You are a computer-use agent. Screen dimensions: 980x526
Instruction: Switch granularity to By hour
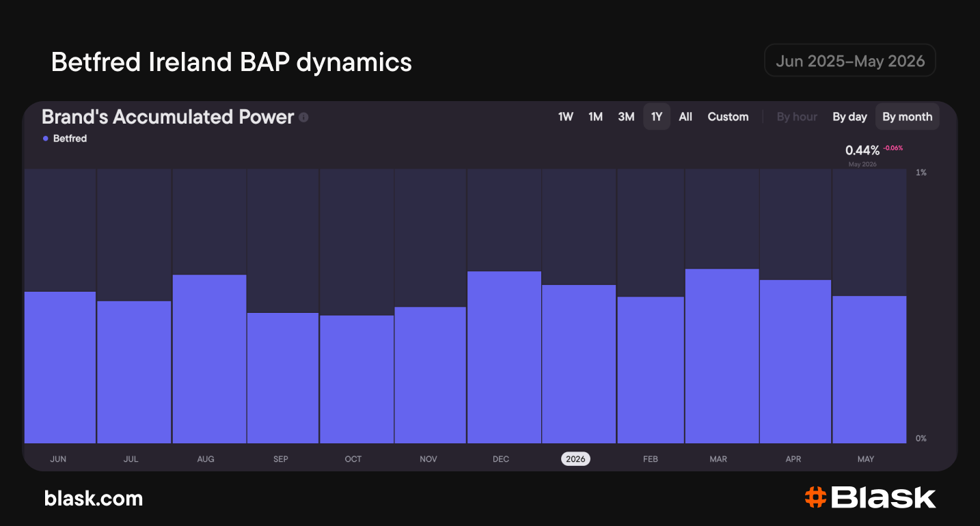coord(797,117)
